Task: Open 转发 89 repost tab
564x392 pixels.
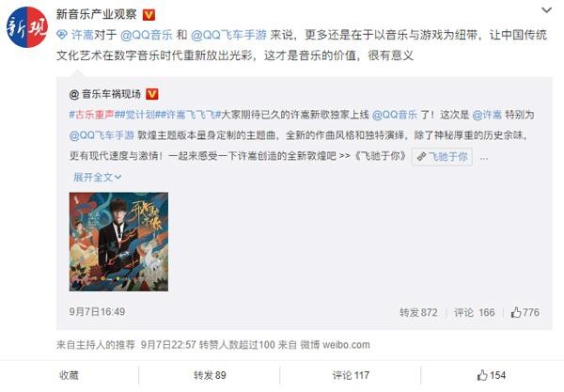Action: click(210, 375)
